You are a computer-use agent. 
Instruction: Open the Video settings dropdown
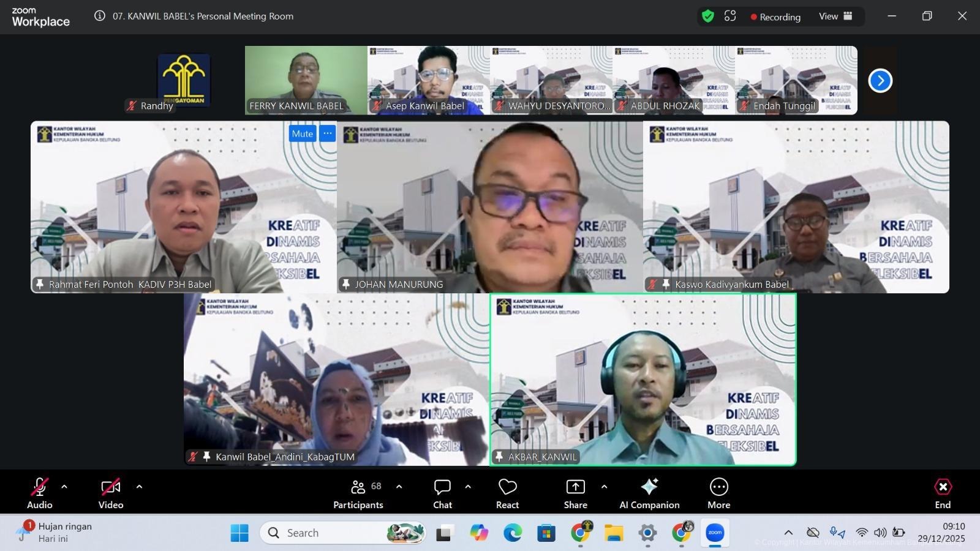[139, 487]
